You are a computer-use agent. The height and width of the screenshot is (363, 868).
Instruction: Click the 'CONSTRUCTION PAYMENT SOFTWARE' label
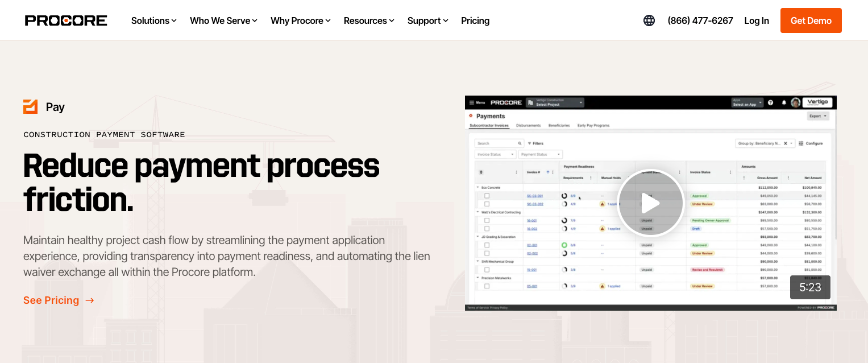pyautogui.click(x=104, y=135)
